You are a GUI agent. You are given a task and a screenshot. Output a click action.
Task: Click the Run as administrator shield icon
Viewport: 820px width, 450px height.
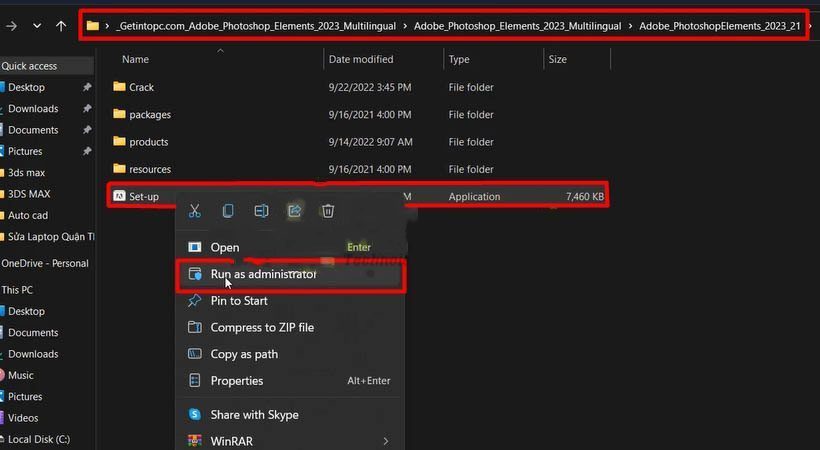pyautogui.click(x=195, y=274)
